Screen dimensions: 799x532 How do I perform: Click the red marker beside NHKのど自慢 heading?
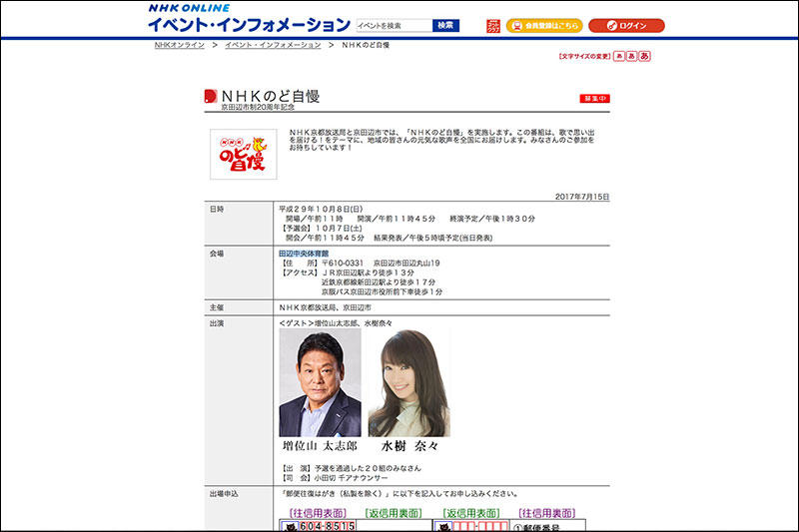pyautogui.click(x=210, y=97)
